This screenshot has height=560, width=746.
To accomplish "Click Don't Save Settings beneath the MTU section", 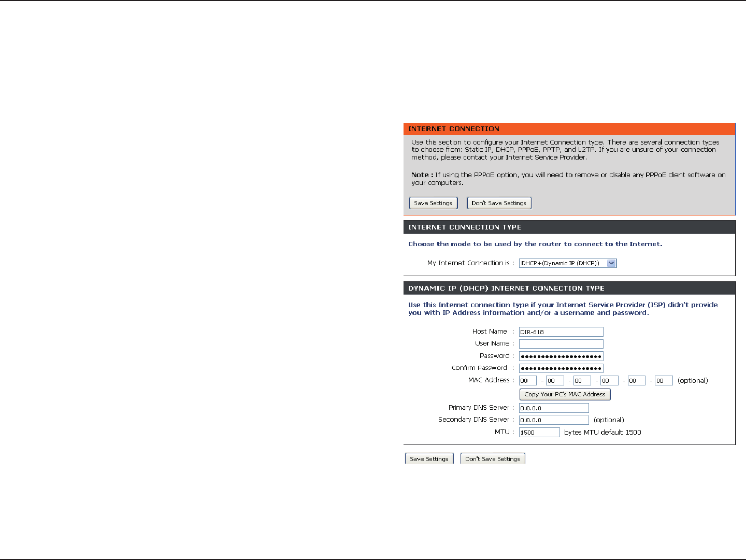I will pos(493,458).
